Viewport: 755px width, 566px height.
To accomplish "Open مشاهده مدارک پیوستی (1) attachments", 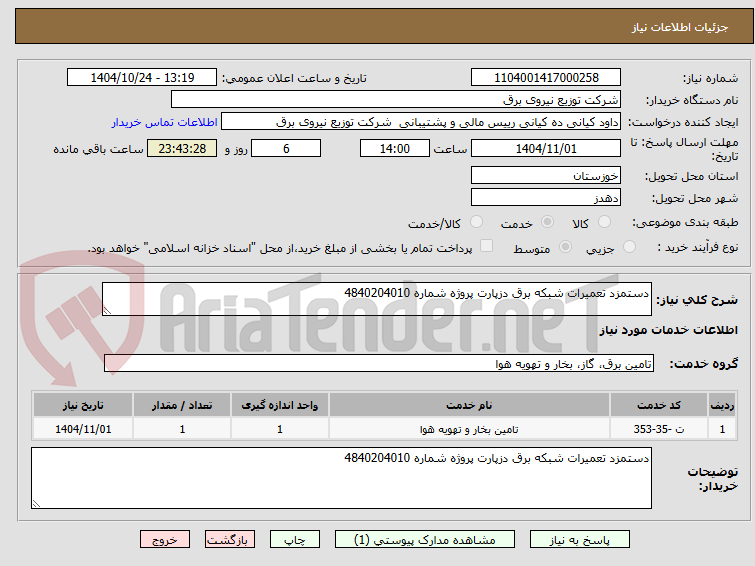I will [424, 540].
